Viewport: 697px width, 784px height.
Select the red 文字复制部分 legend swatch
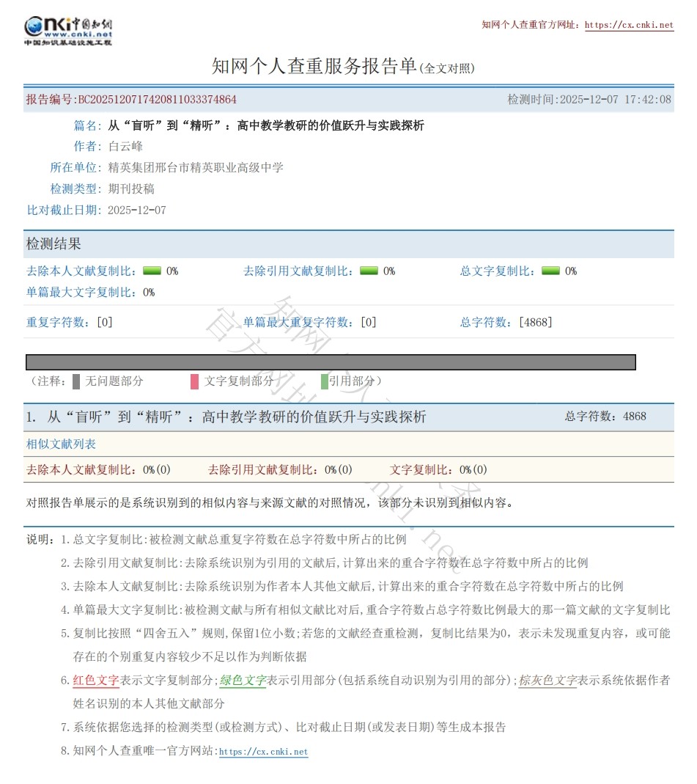pyautogui.click(x=194, y=381)
